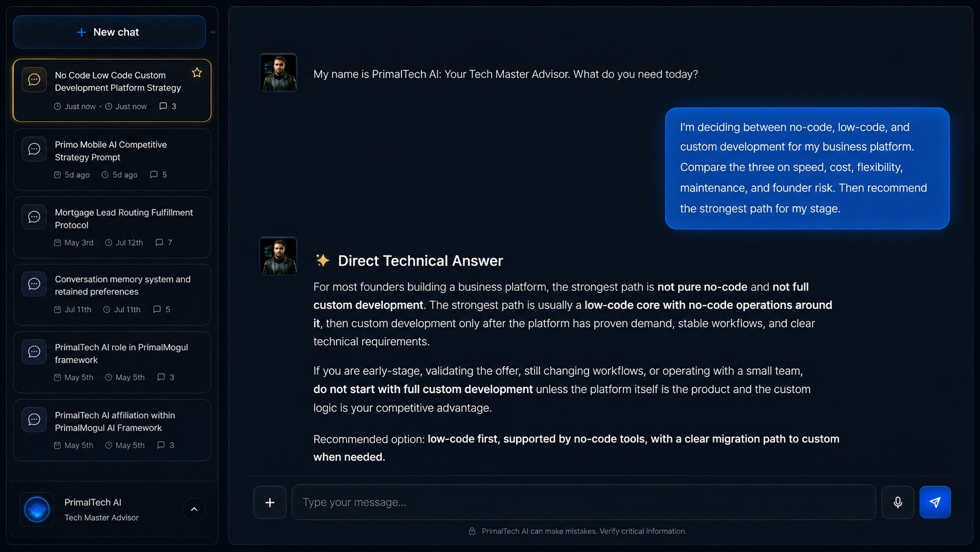Image resolution: width=980 pixels, height=552 pixels.
Task: Click the Jul 11th created date in Conversation memory chat
Action: (x=77, y=309)
